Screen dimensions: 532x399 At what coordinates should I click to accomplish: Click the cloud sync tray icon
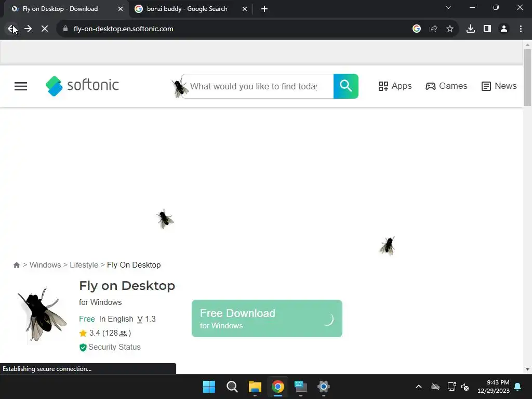(435, 387)
